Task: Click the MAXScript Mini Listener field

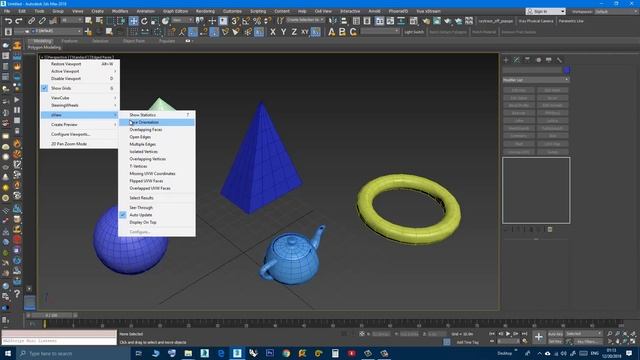Action: (x=59, y=341)
